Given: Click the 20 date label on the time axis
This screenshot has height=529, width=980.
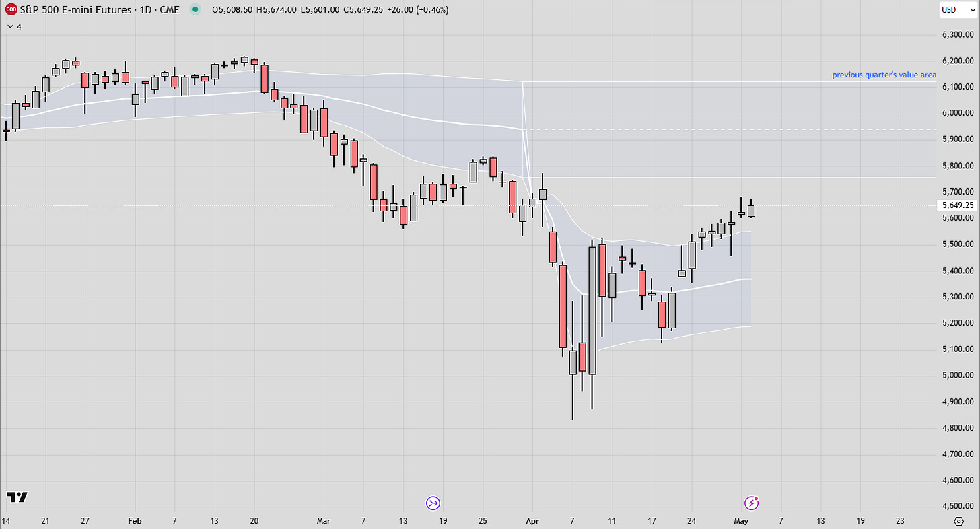Looking at the screenshot, I should coord(254,521).
